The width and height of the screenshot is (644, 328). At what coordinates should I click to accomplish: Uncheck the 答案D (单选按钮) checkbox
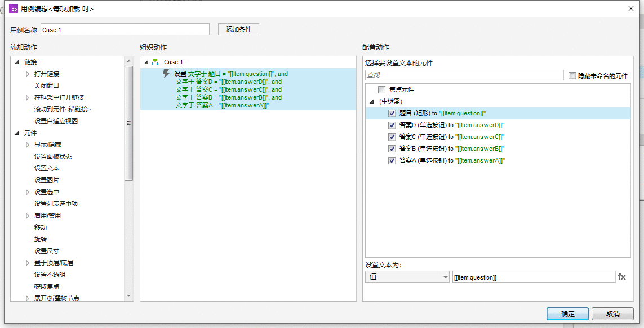coord(392,125)
